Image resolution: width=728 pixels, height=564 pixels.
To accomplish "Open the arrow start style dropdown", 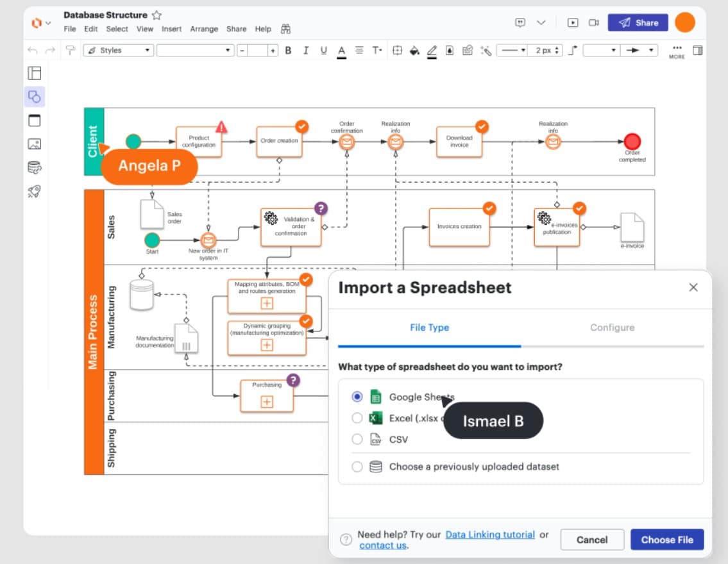I will (601, 50).
